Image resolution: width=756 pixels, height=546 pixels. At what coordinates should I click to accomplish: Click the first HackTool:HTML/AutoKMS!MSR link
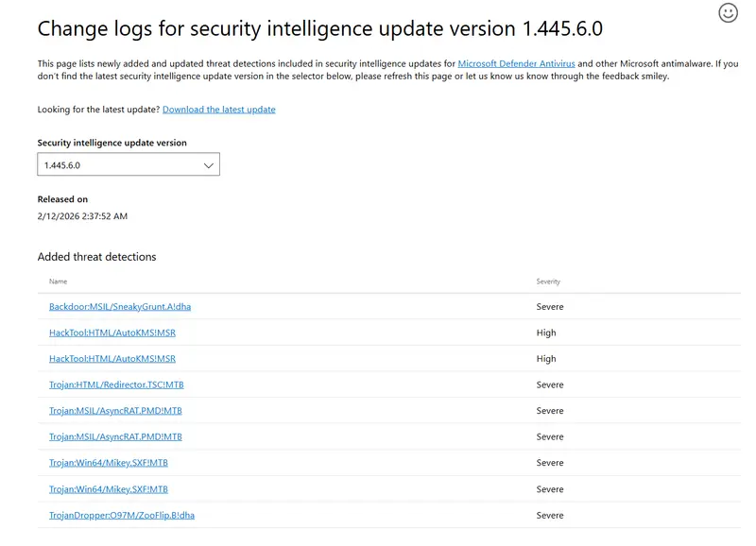[x=112, y=333]
